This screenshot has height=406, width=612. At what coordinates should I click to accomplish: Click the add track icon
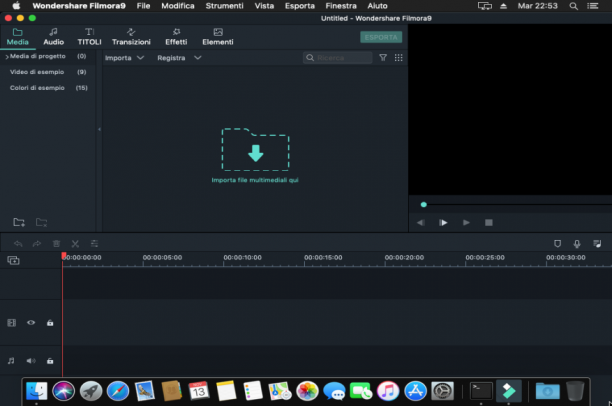[x=13, y=260]
